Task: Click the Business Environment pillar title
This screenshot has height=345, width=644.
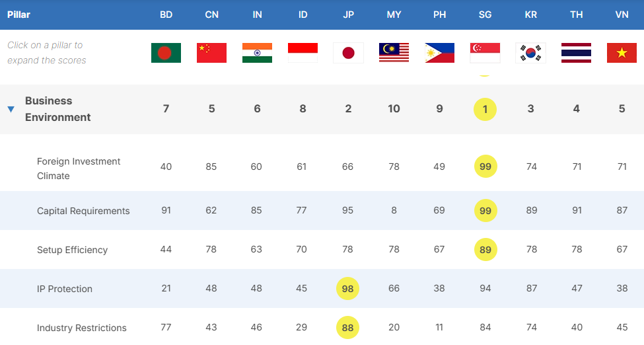Action: 58,109
